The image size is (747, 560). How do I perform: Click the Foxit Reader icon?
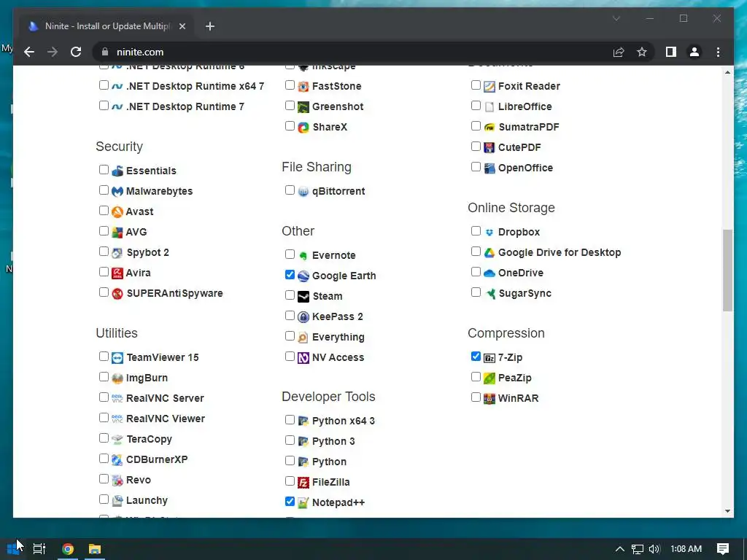click(489, 87)
